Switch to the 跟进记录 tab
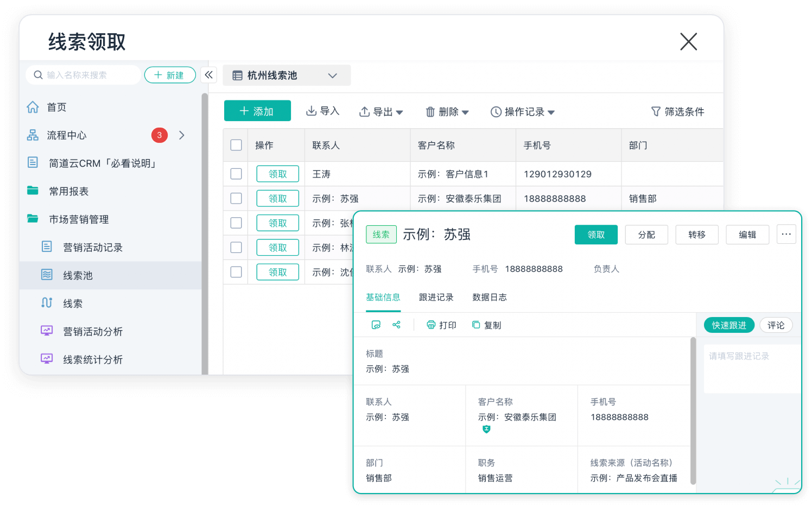 [436, 297]
